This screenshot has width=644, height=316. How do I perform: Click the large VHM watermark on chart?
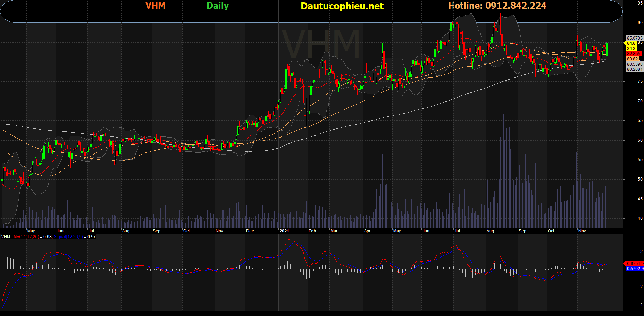point(320,44)
